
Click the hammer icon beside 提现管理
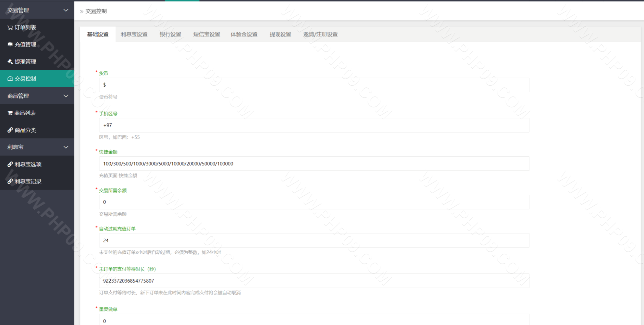click(10, 62)
